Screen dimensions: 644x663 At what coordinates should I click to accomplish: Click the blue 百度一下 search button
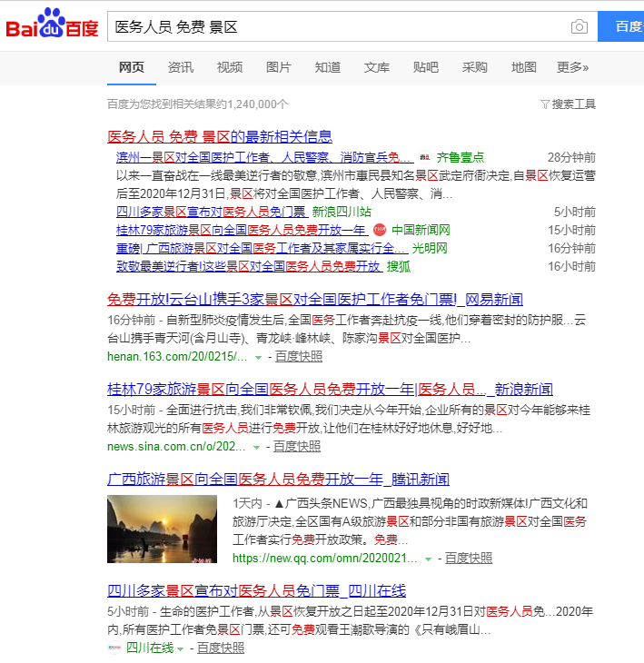click(x=620, y=26)
